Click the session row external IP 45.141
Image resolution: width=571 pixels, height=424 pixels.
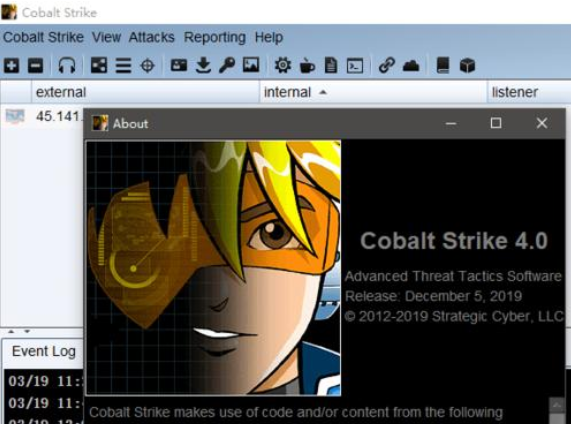[x=58, y=117]
